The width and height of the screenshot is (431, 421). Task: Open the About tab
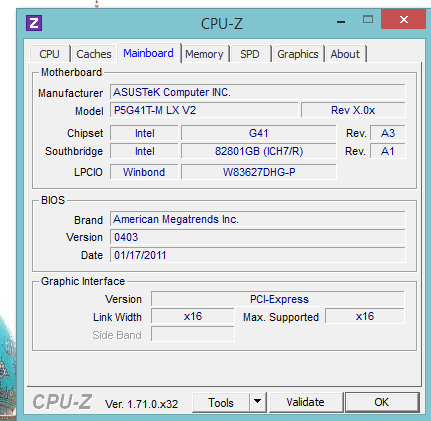[x=345, y=54]
